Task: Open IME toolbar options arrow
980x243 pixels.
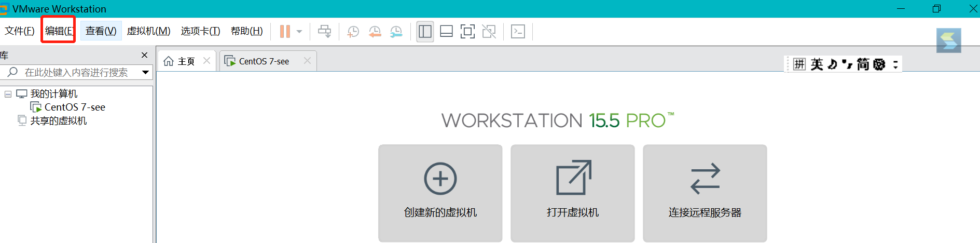Action: pyautogui.click(x=895, y=64)
